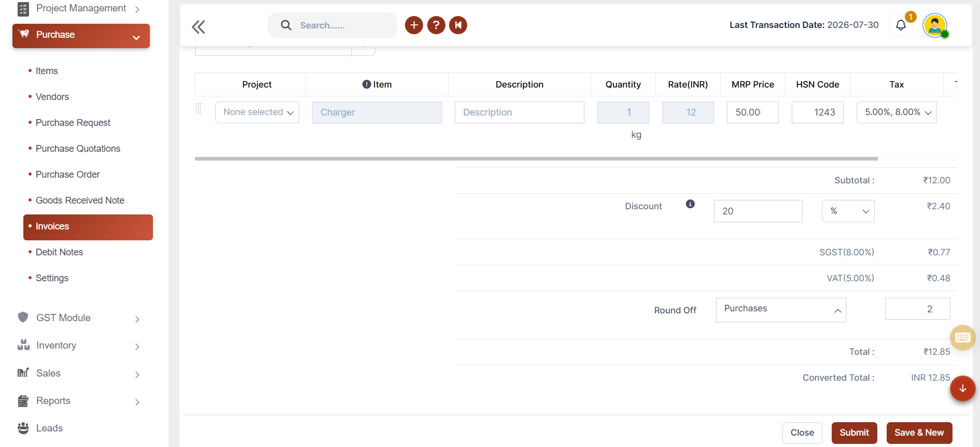Open the notifications bell
The width and height of the screenshot is (980, 447).
click(901, 25)
